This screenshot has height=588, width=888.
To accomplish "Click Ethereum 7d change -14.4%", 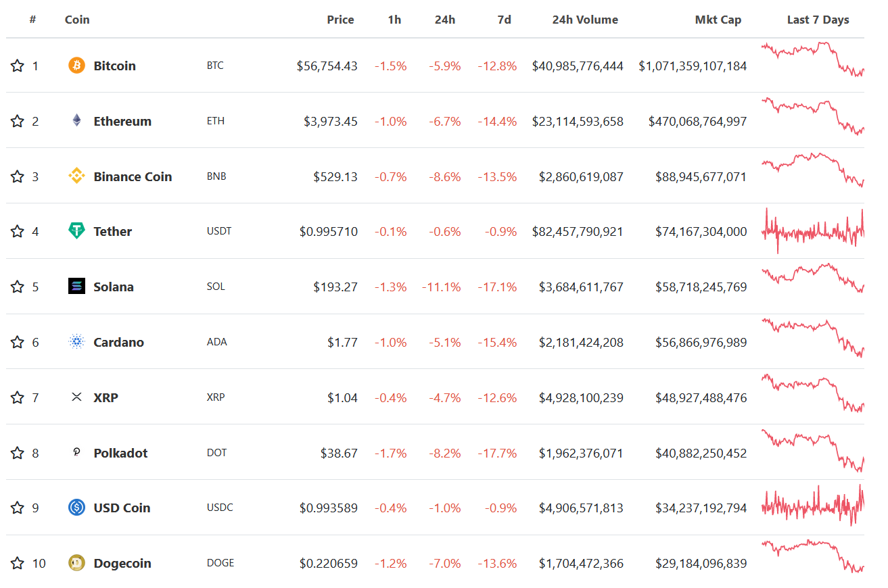I will click(x=497, y=121).
